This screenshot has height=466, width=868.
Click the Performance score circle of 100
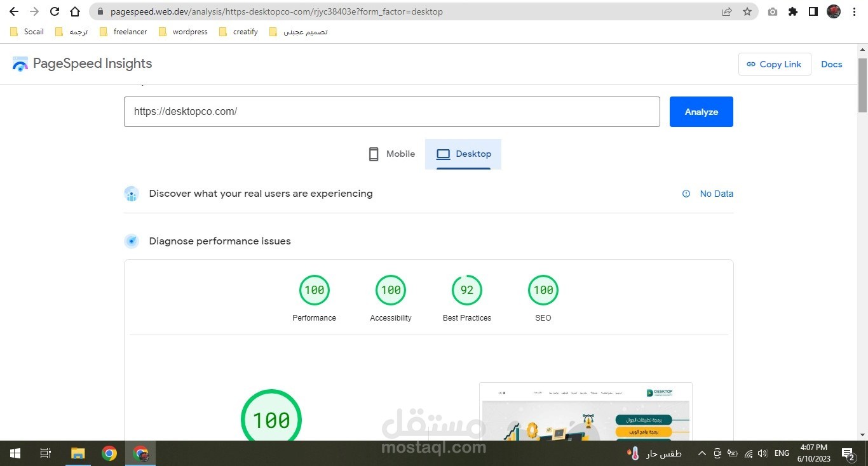(x=314, y=290)
